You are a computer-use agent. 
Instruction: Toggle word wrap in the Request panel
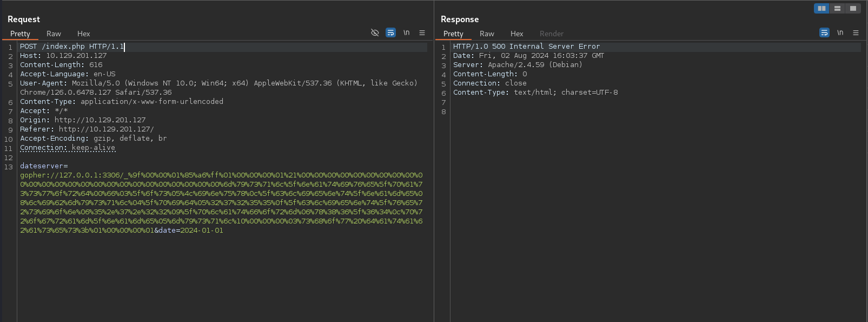390,33
